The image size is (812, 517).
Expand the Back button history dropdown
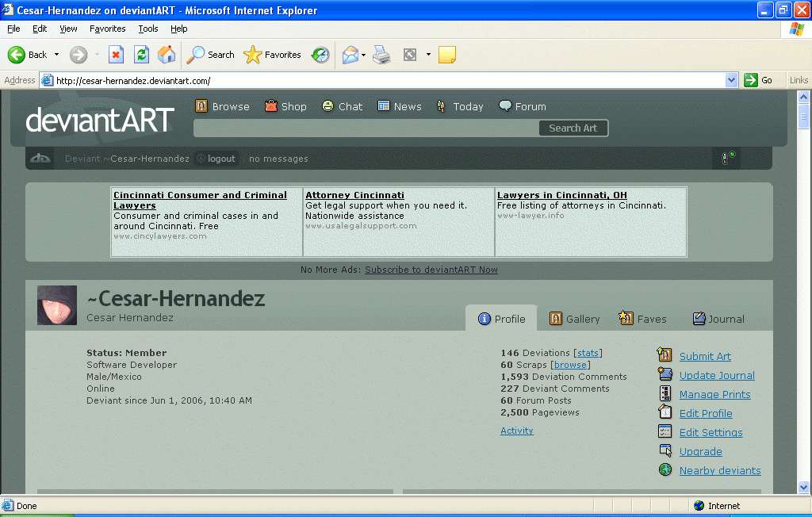56,55
